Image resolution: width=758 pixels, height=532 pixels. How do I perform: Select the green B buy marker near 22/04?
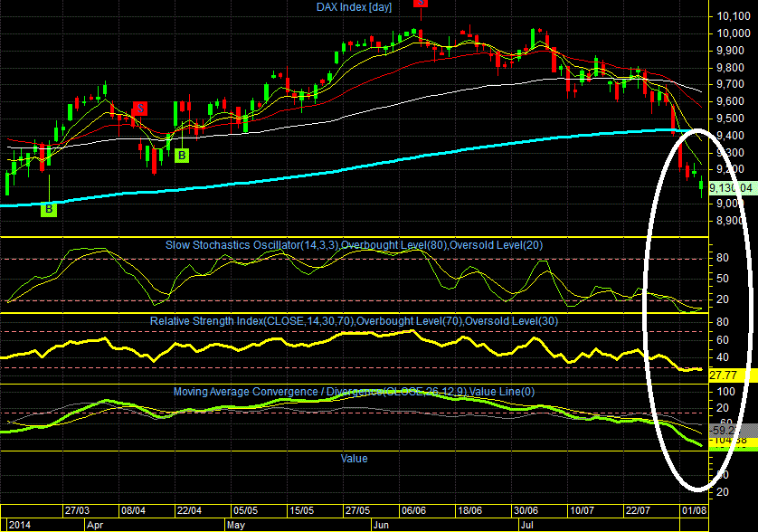182,156
